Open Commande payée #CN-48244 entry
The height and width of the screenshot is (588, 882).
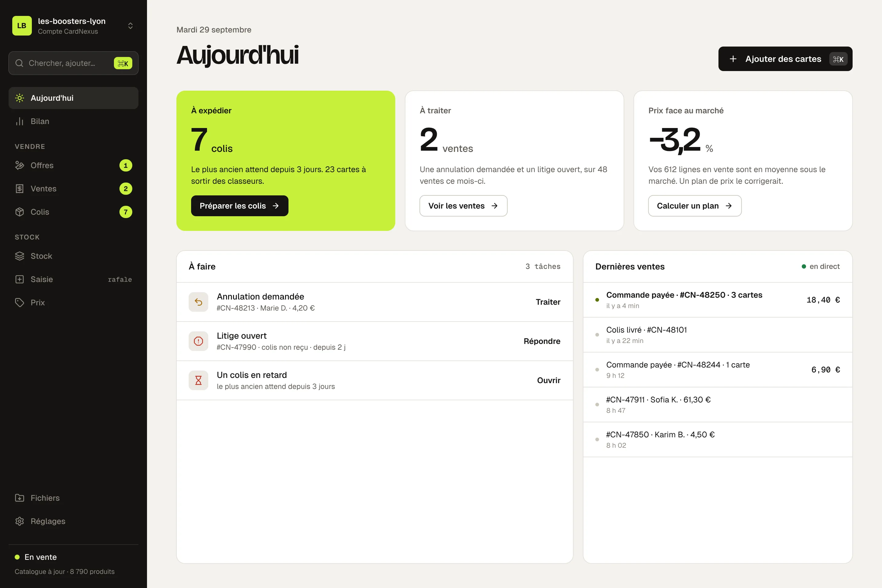click(x=718, y=370)
